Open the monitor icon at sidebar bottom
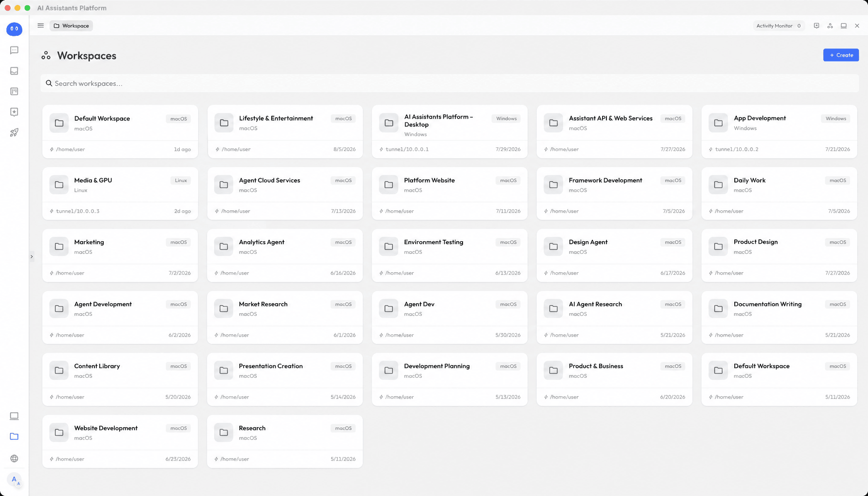Viewport: 868px width, 496px height. point(14,416)
